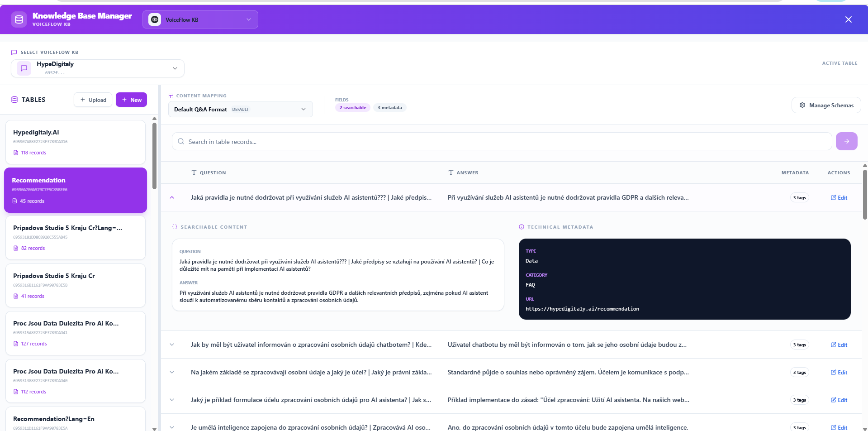868x431 pixels.
Task: Toggle the 2 searchable fields badge
Action: point(352,107)
